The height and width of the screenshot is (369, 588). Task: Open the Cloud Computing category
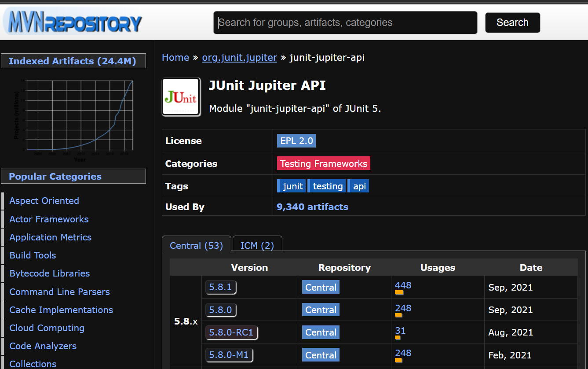pos(47,328)
